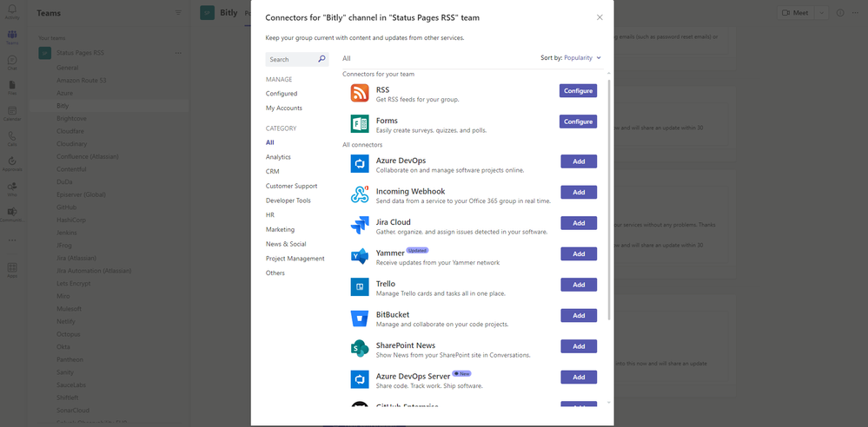
Task: Expand the Meet button dropdown arrow
Action: click(x=821, y=13)
